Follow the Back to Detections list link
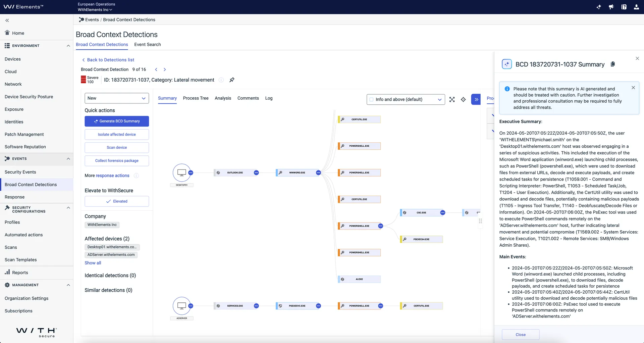 pos(111,60)
